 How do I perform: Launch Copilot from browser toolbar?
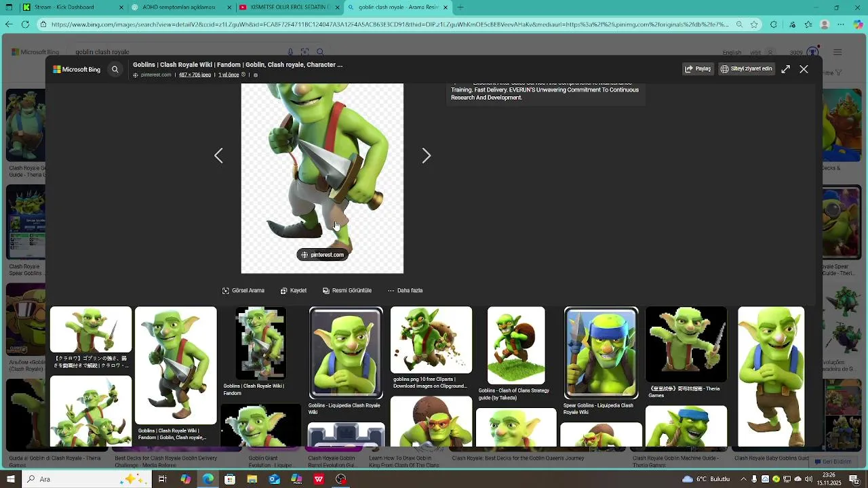tap(859, 24)
